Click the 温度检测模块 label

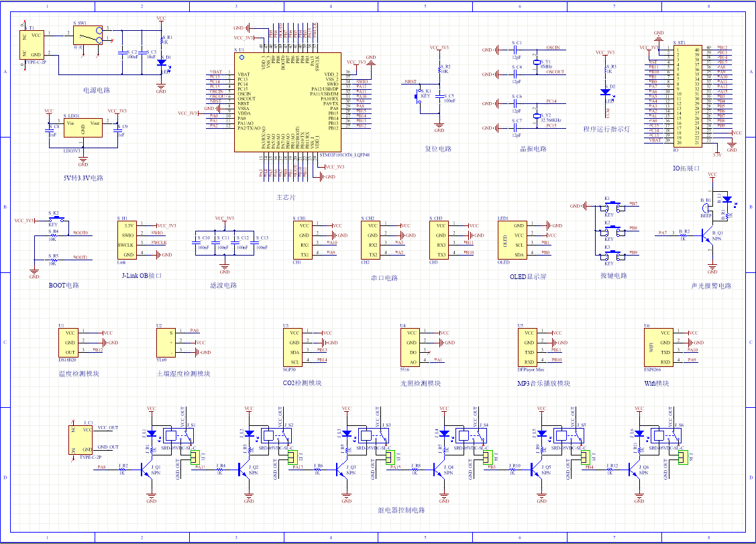click(78, 374)
